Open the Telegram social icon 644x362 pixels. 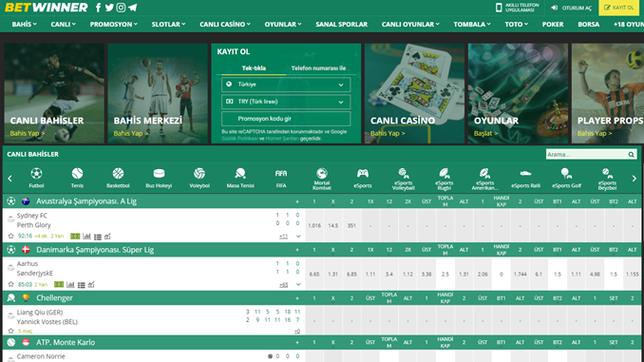pos(132,8)
